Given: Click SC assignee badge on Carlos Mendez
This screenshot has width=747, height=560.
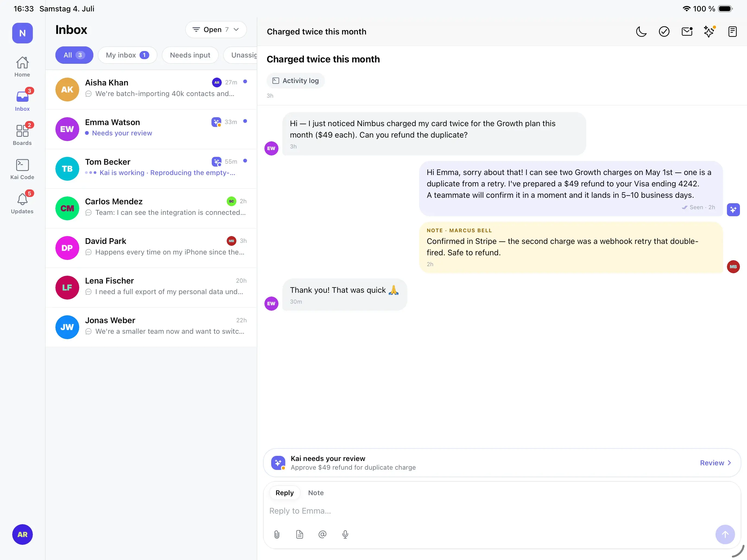Looking at the screenshot, I should click(x=231, y=201).
